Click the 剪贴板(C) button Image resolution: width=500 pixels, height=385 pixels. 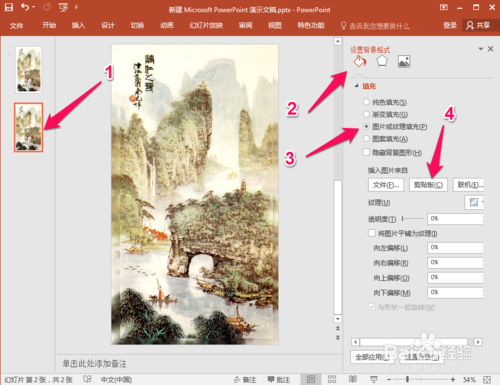[x=428, y=185]
